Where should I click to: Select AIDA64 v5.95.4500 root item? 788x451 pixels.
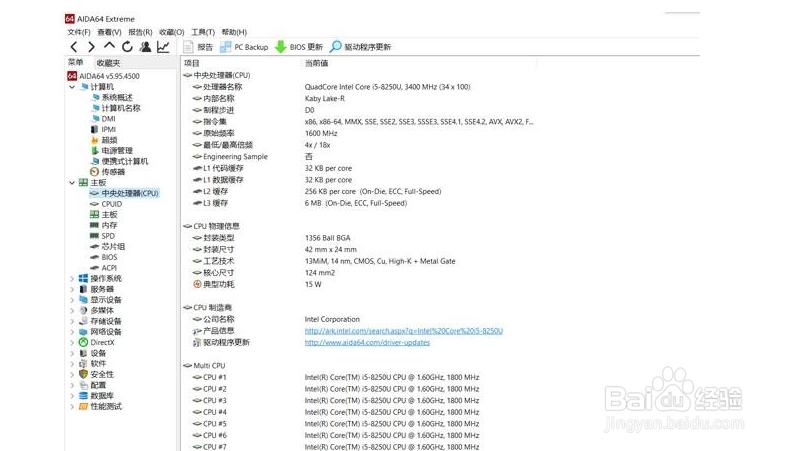click(x=104, y=76)
